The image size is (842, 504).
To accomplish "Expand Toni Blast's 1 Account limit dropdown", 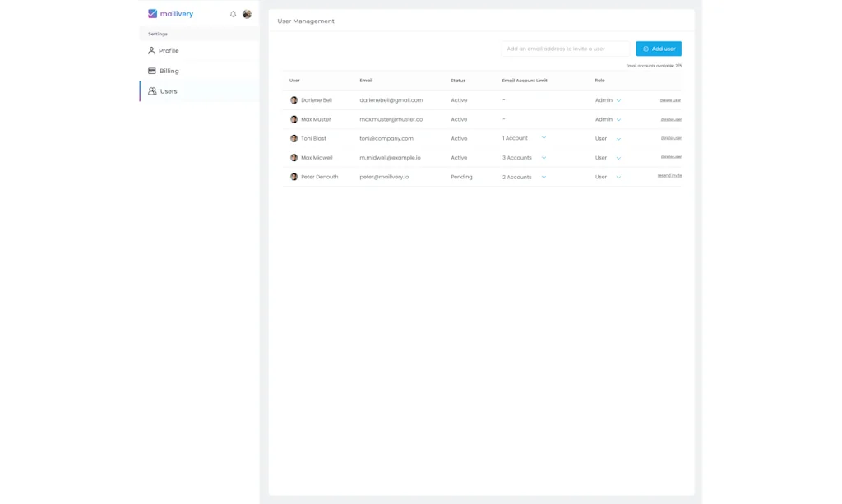I will 544,138.
